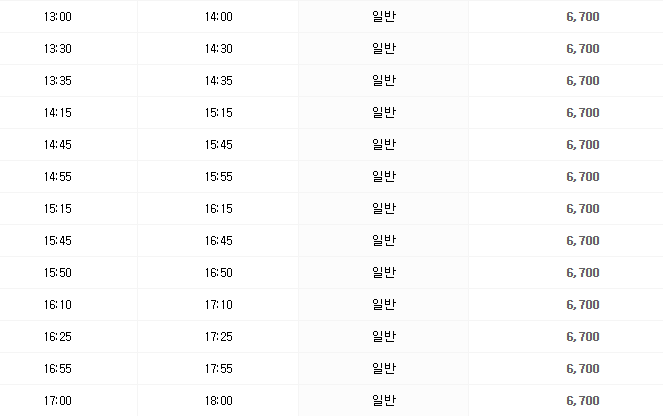Click the 17:10 arrival time cell

click(218, 305)
